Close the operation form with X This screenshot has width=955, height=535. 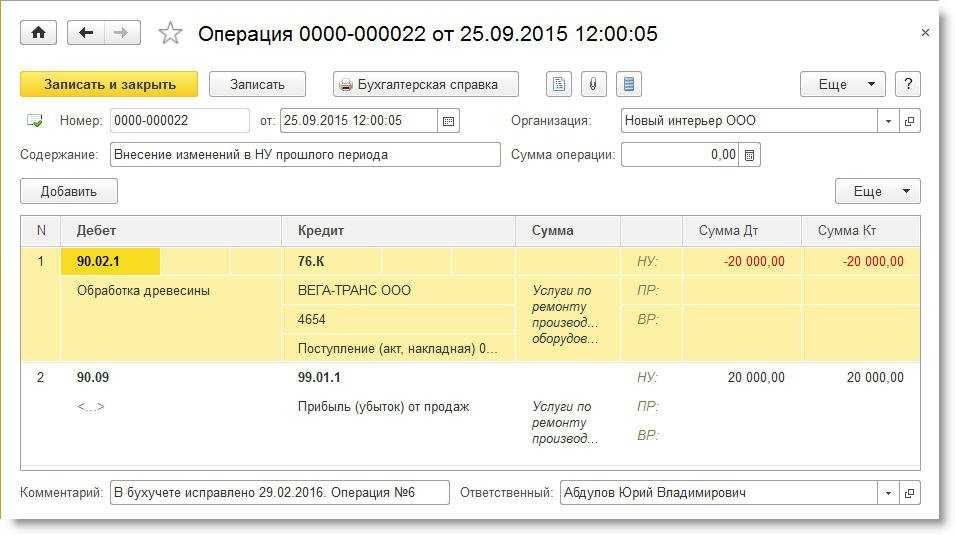tap(925, 33)
